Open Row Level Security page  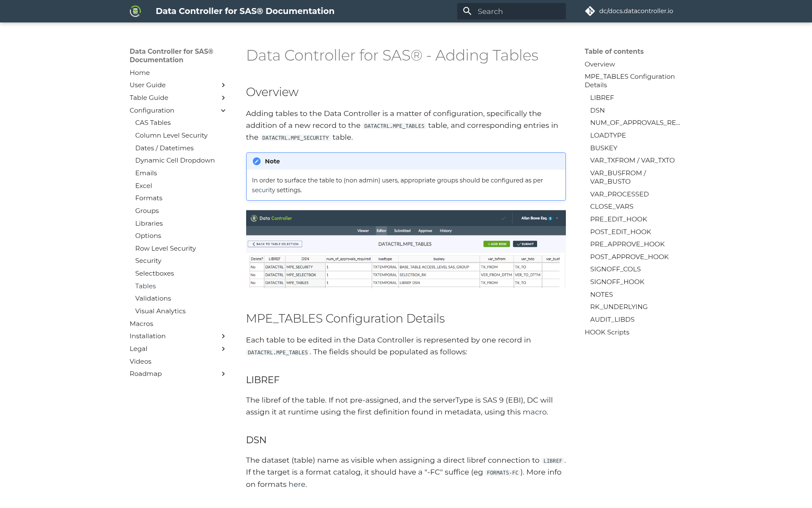165,248
